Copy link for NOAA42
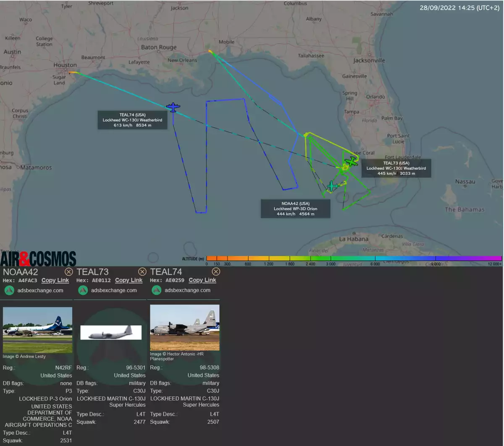Image resolution: width=504 pixels, height=446 pixels. point(55,280)
